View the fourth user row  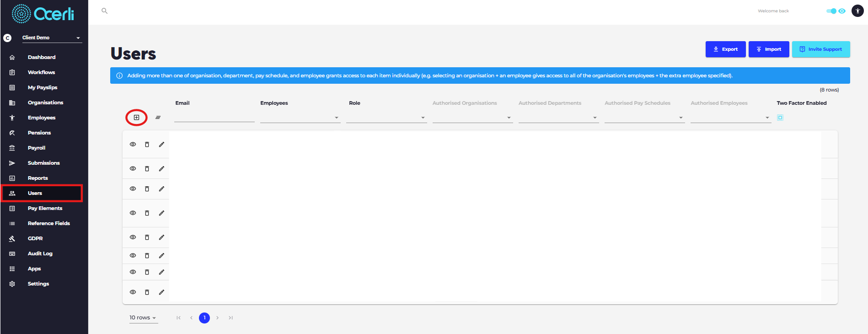click(133, 213)
